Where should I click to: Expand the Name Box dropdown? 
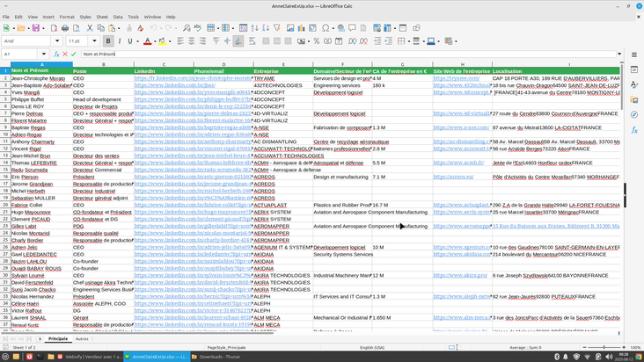click(x=43, y=54)
